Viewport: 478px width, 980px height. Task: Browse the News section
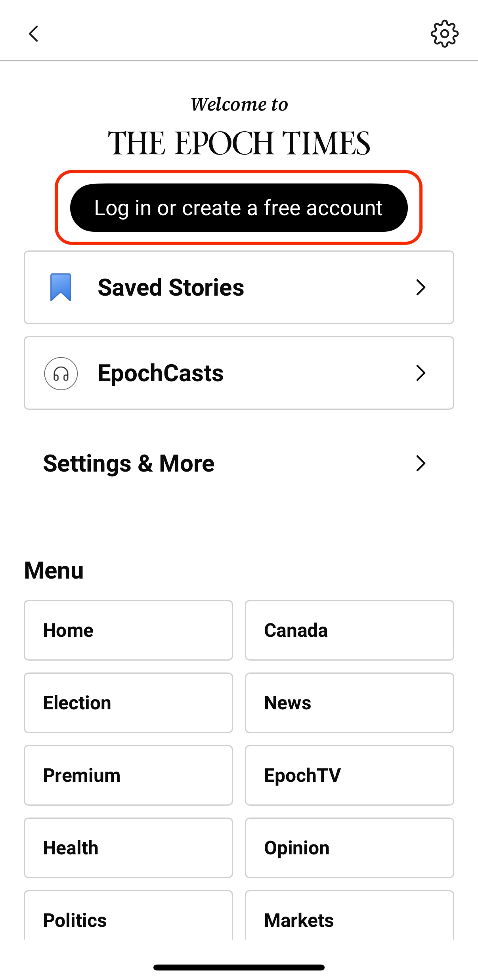tap(349, 703)
